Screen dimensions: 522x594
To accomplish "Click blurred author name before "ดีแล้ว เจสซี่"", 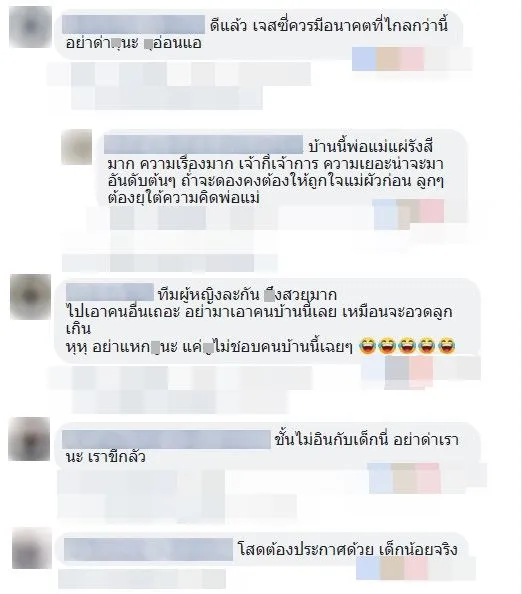I will point(134,25).
